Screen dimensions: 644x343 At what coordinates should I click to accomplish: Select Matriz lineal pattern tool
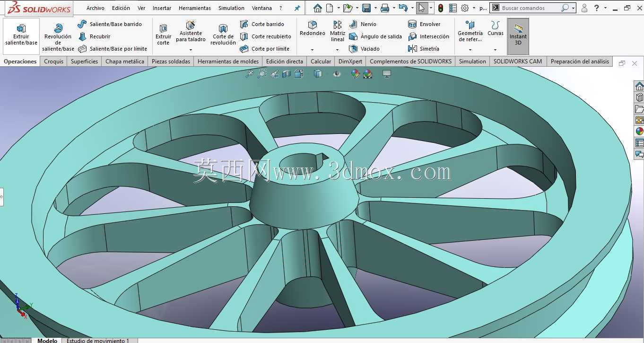click(x=338, y=32)
